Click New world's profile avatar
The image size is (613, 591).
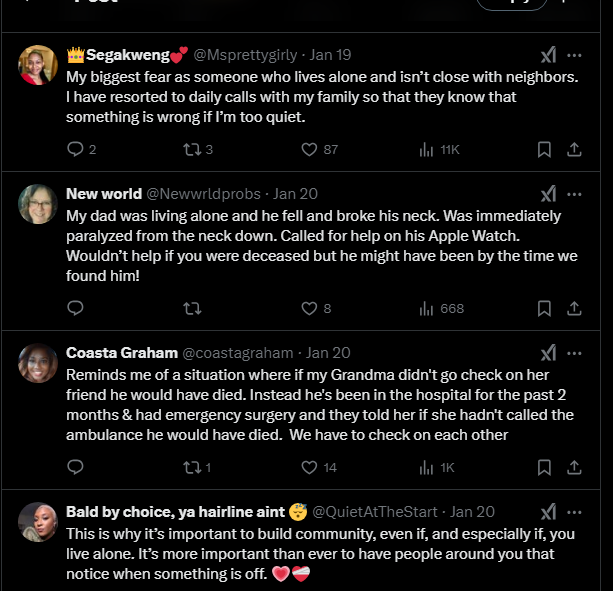(x=38, y=204)
